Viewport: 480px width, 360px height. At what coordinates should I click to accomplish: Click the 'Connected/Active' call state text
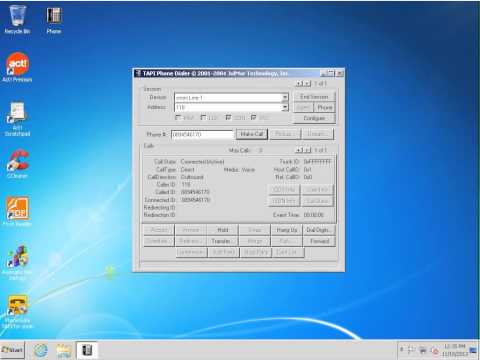[202, 162]
